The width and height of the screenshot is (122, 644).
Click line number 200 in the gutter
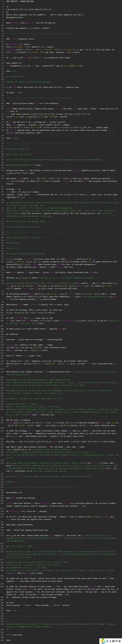click(2, 637)
